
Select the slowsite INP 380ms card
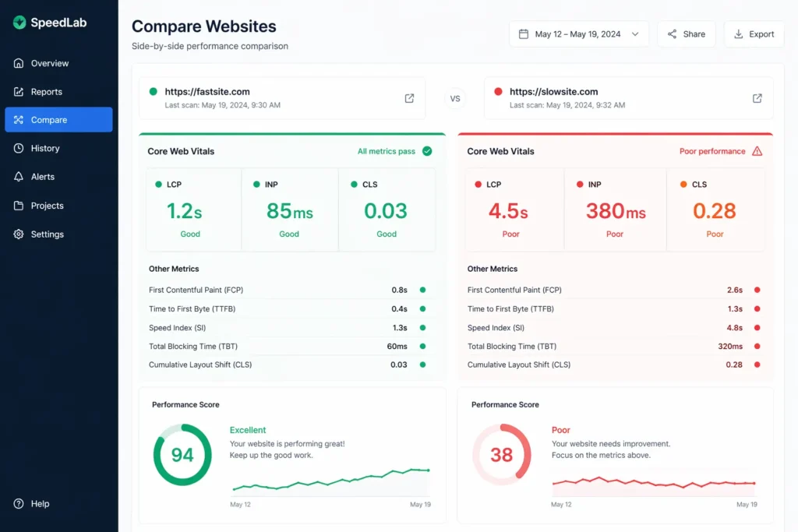click(616, 210)
